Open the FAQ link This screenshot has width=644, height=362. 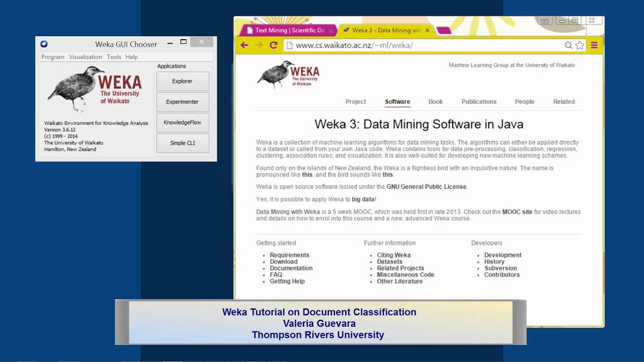point(276,275)
